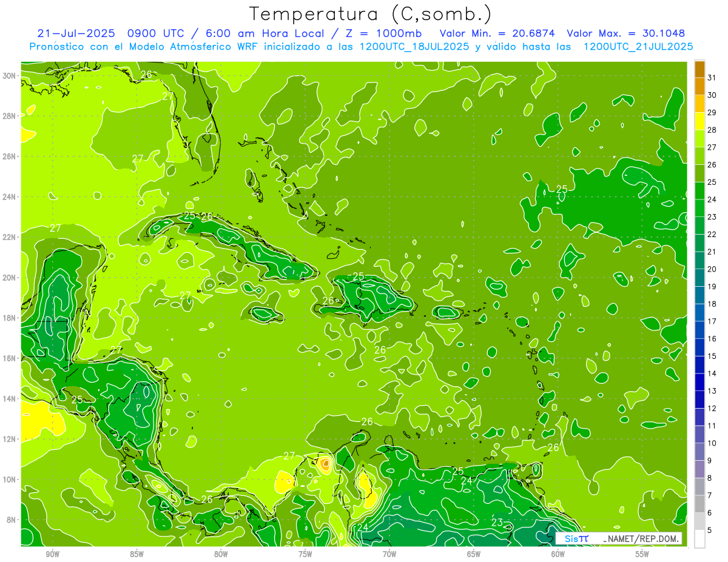Viewport: 728px width, 562px height.
Task: Click the "0900 UTC" time text
Action: 157,33
